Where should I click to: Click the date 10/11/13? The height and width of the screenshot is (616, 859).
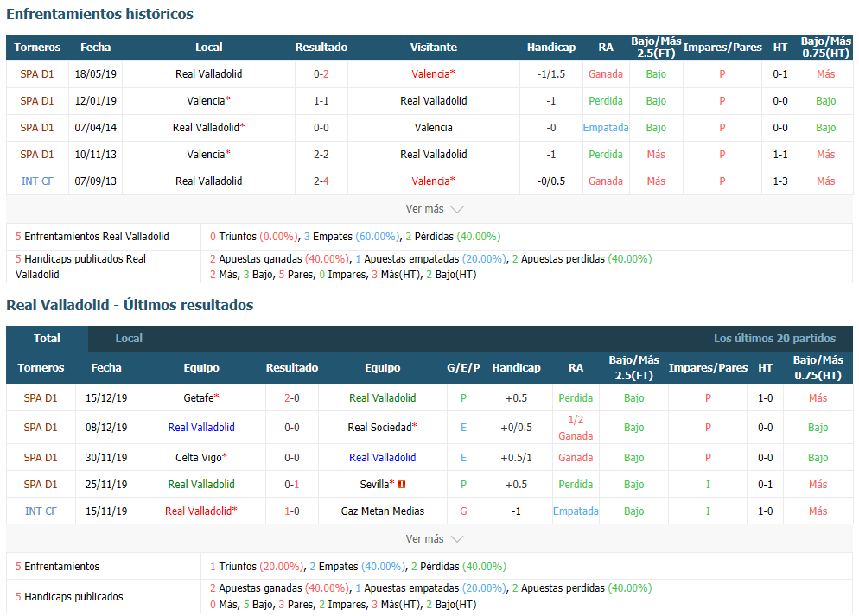(x=95, y=155)
